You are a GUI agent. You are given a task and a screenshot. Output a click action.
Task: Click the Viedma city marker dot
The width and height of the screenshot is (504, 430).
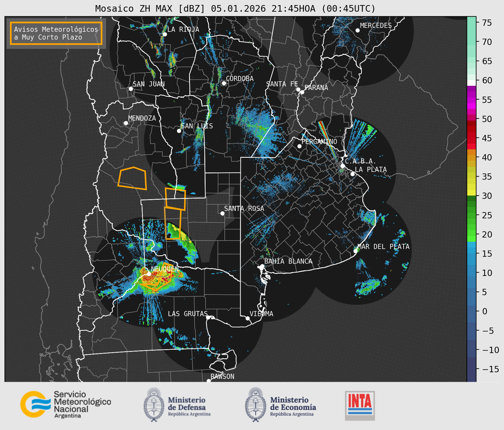[248, 318]
